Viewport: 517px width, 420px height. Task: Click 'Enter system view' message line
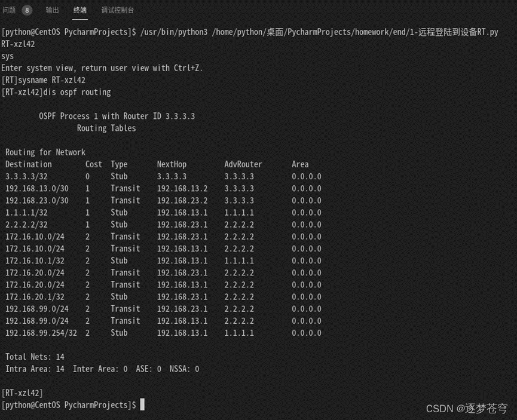(102, 68)
